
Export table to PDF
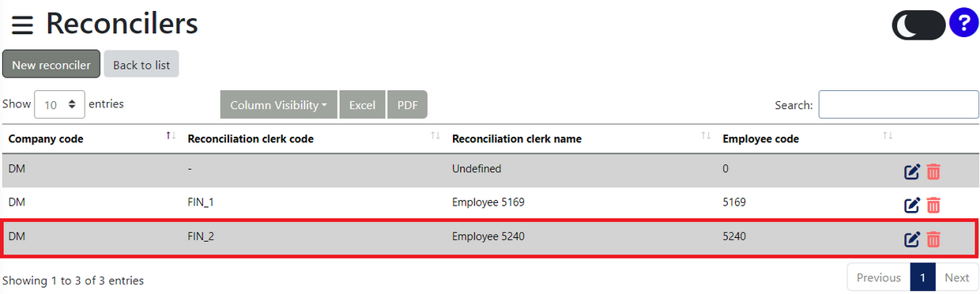pos(407,105)
